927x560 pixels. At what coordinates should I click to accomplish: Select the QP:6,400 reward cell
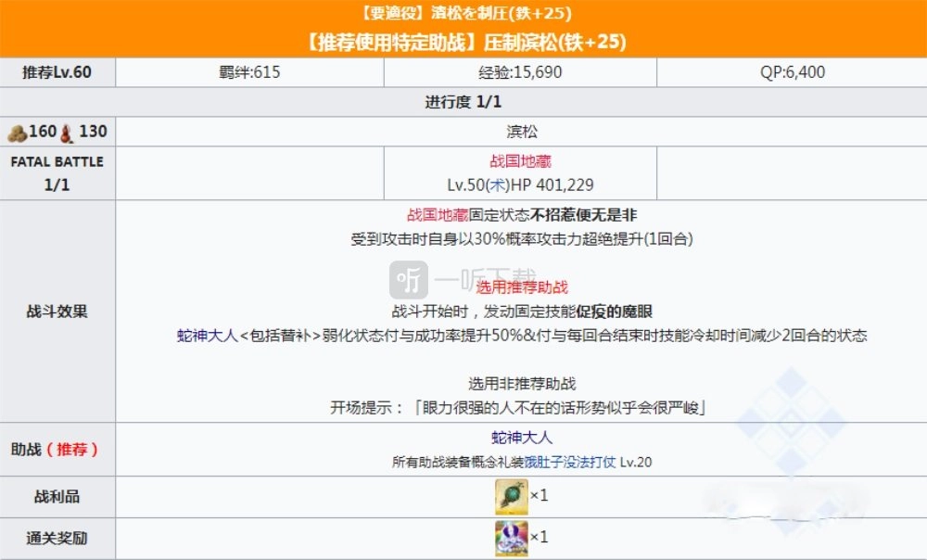[791, 72]
